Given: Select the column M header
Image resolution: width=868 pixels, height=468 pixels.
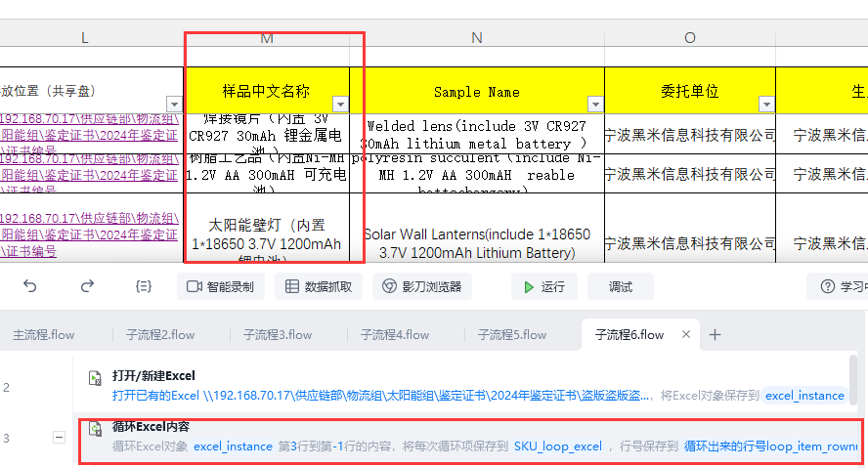Looking at the screenshot, I should [267, 38].
